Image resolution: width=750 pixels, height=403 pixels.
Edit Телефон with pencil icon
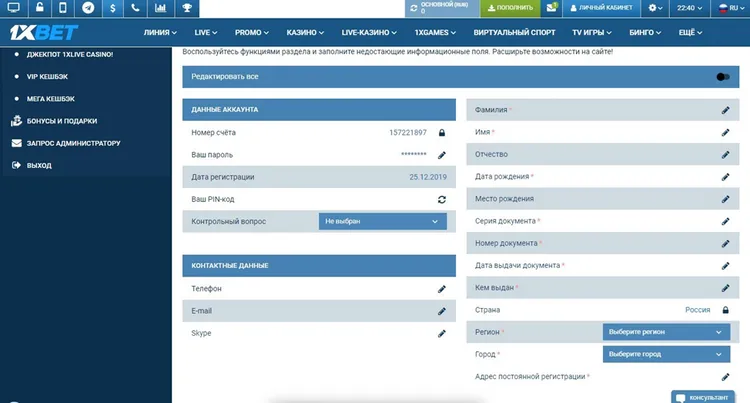pos(441,289)
